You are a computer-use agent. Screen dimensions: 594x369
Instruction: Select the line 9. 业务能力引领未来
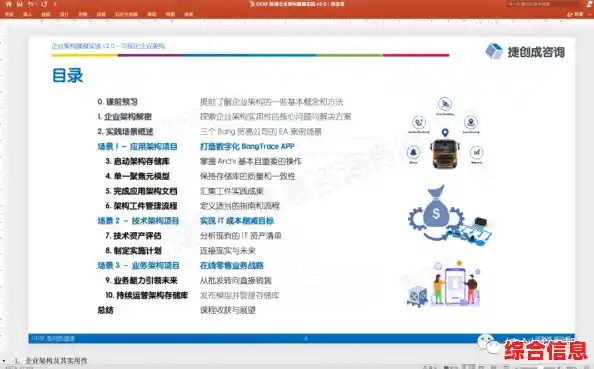point(141,280)
